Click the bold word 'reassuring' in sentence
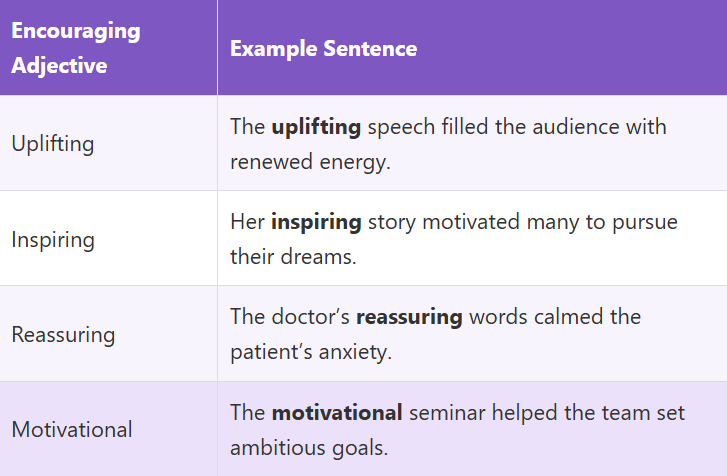 click(409, 318)
